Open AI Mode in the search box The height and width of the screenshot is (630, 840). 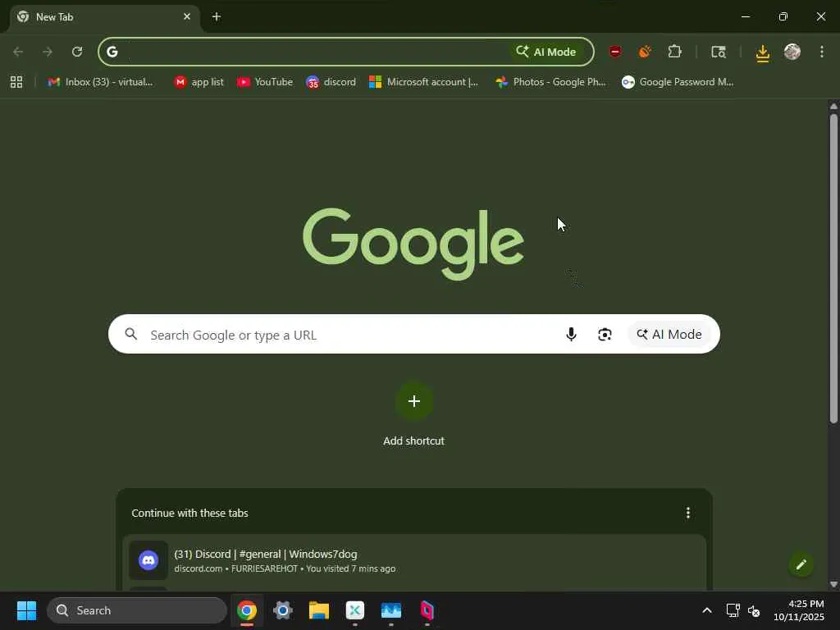click(669, 335)
